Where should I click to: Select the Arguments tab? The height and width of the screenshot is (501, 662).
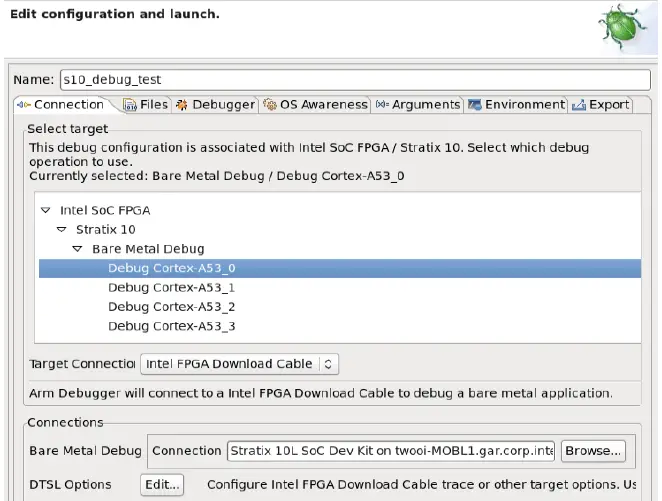(x=418, y=104)
